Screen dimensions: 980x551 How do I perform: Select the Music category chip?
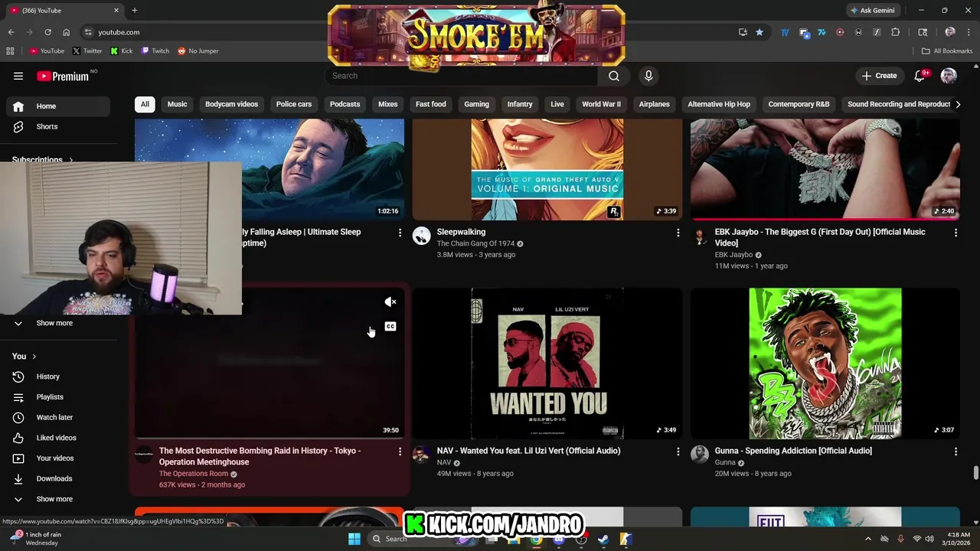(x=177, y=104)
